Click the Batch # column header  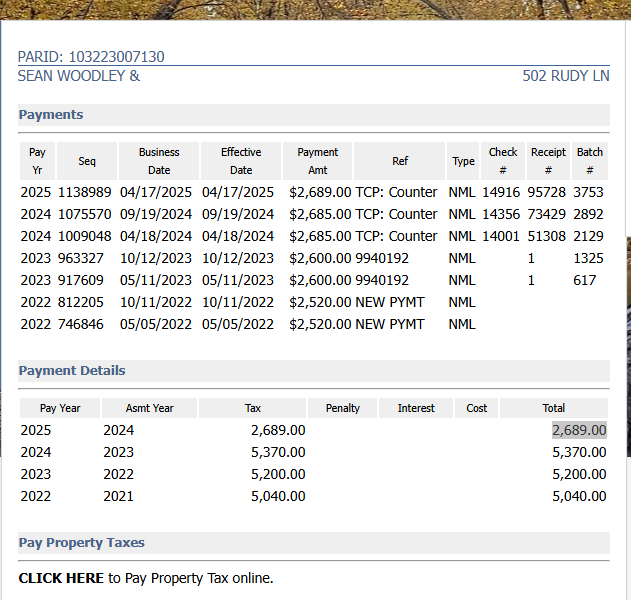(590, 161)
